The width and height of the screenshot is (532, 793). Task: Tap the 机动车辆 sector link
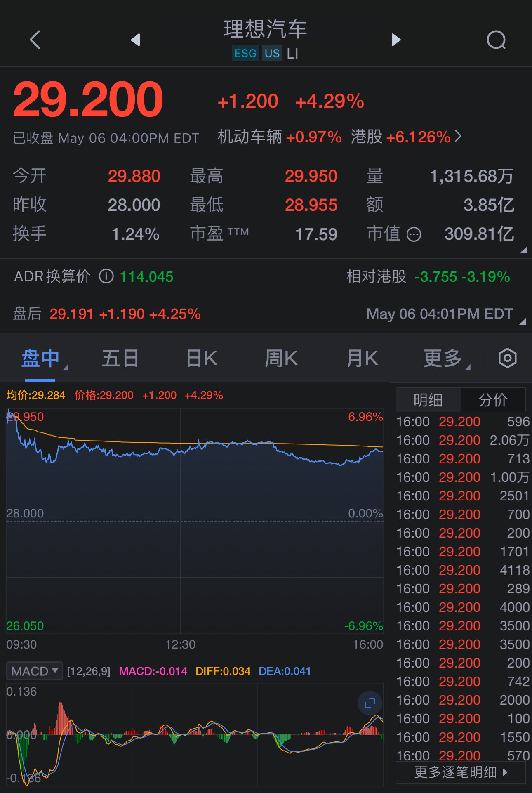coord(279,137)
